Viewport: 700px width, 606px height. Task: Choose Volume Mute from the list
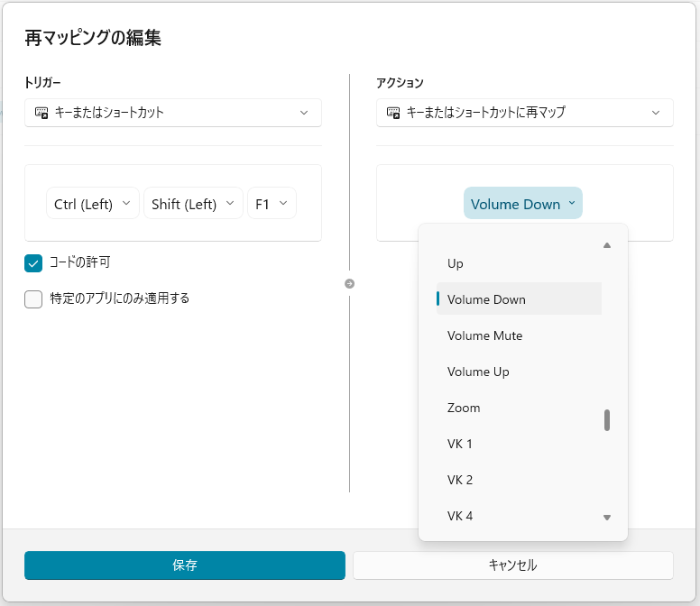[519, 335]
